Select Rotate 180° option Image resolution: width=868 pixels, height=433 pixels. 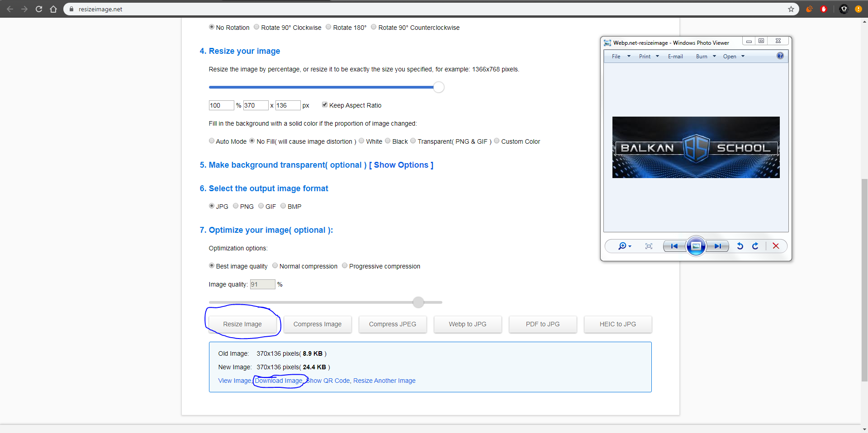[328, 27]
